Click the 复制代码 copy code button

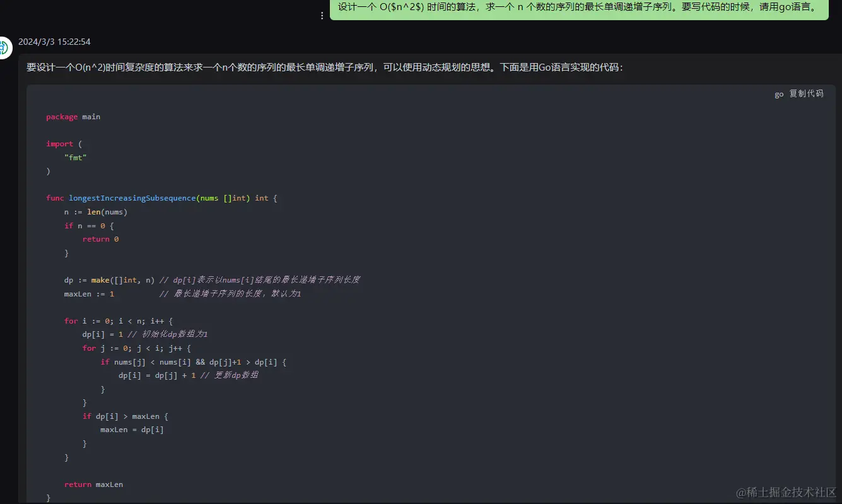[x=806, y=93]
